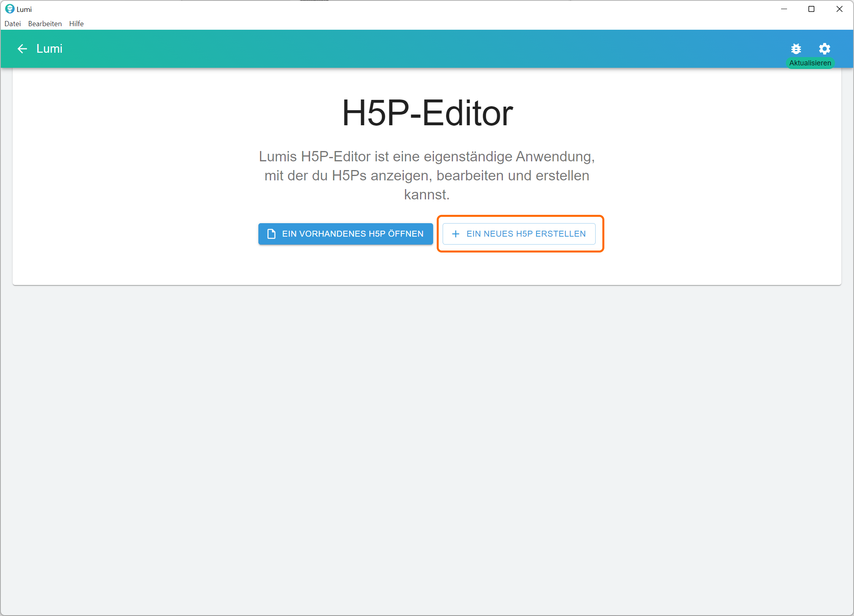Go back using the arrow beside Lumi
The width and height of the screenshot is (854, 616).
tap(22, 49)
